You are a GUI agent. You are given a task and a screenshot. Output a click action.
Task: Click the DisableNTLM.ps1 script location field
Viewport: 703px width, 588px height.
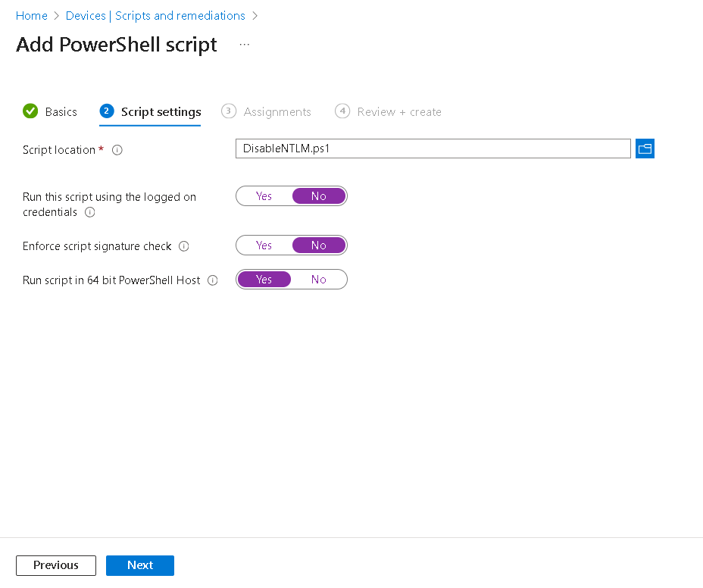[433, 149]
